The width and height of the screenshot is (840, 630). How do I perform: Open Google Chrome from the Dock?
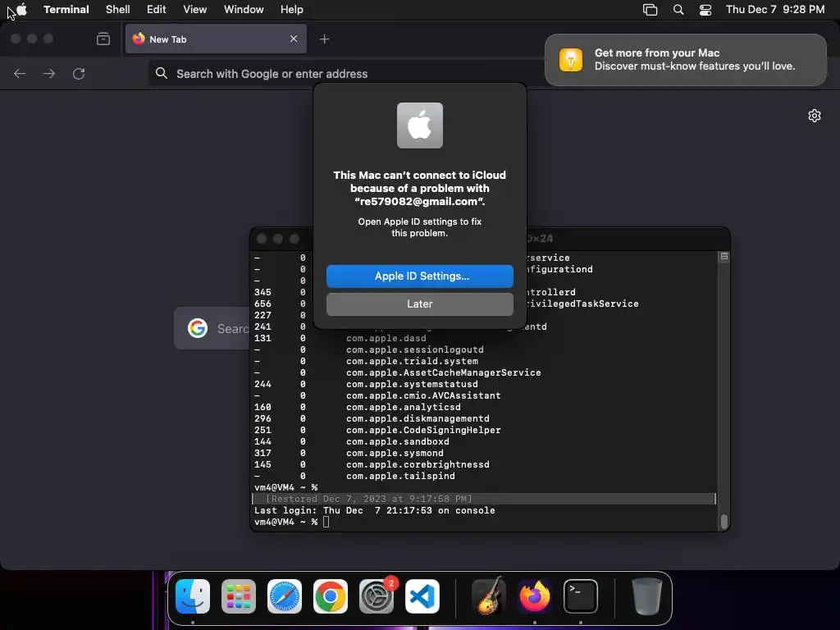coord(331,596)
